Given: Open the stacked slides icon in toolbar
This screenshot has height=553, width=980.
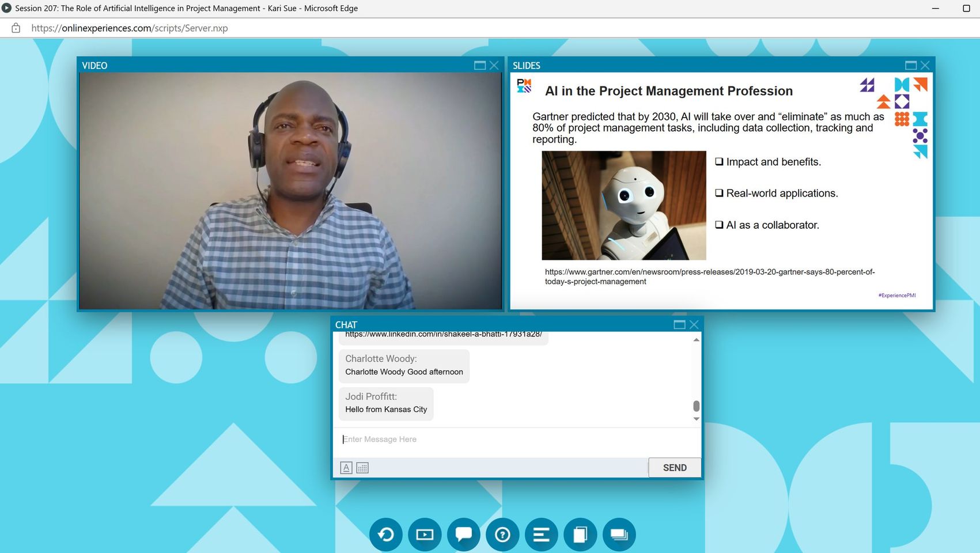Looking at the screenshot, I should [x=619, y=535].
